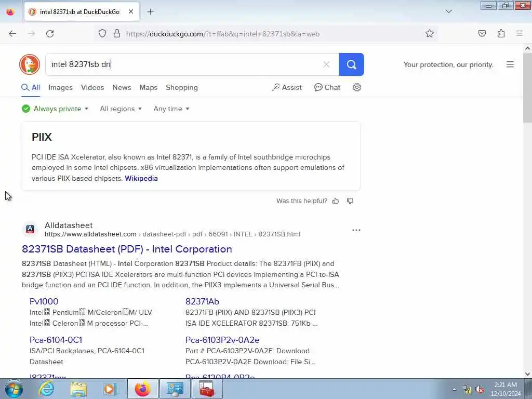This screenshot has height=399, width=532.
Task: Click the padlock site info icon
Action: [x=117, y=34]
